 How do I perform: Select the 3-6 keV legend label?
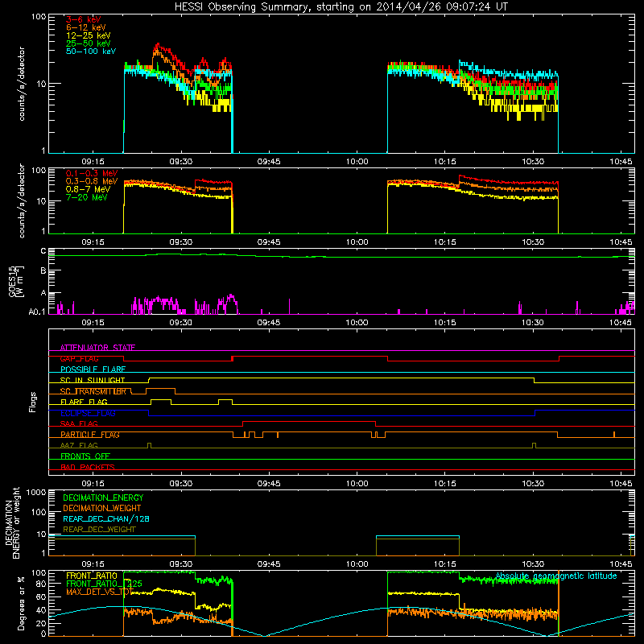point(84,19)
